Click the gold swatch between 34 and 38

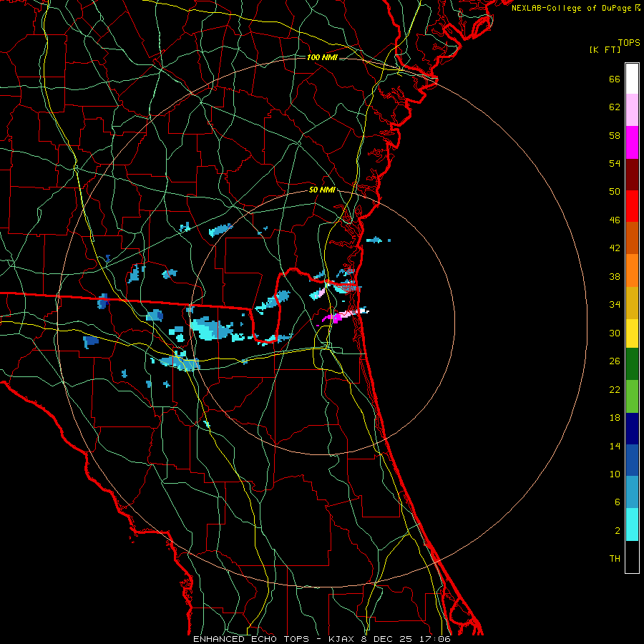[x=632, y=302]
